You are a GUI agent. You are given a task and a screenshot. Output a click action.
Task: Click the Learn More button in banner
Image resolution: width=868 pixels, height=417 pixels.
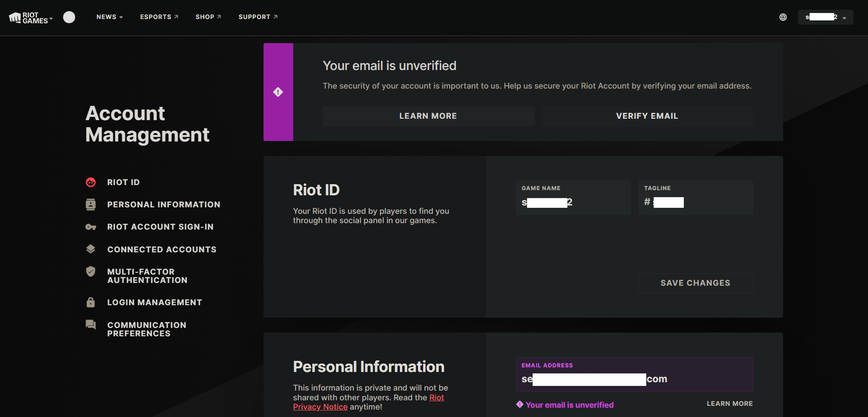tap(428, 116)
